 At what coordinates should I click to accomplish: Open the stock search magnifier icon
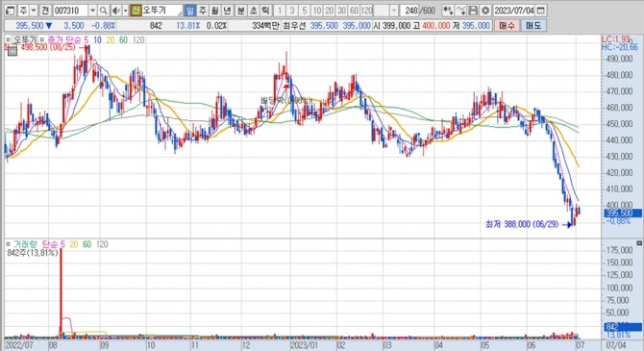pyautogui.click(x=104, y=11)
